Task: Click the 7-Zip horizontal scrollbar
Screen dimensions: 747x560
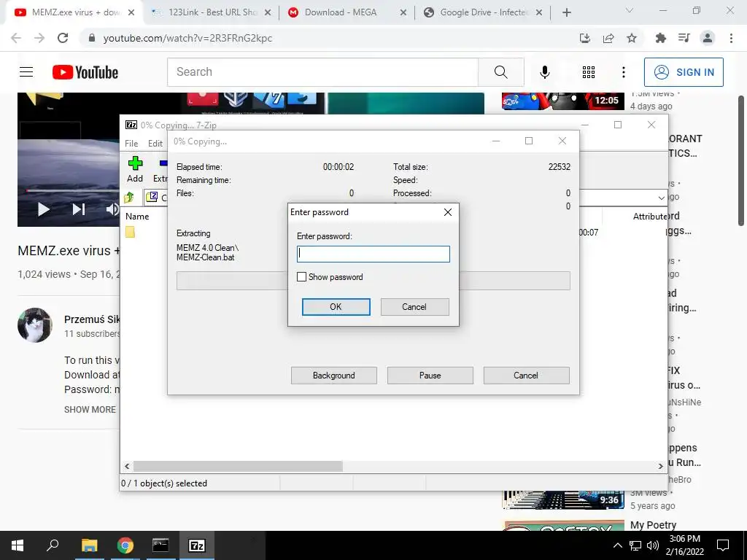Action: [238, 466]
